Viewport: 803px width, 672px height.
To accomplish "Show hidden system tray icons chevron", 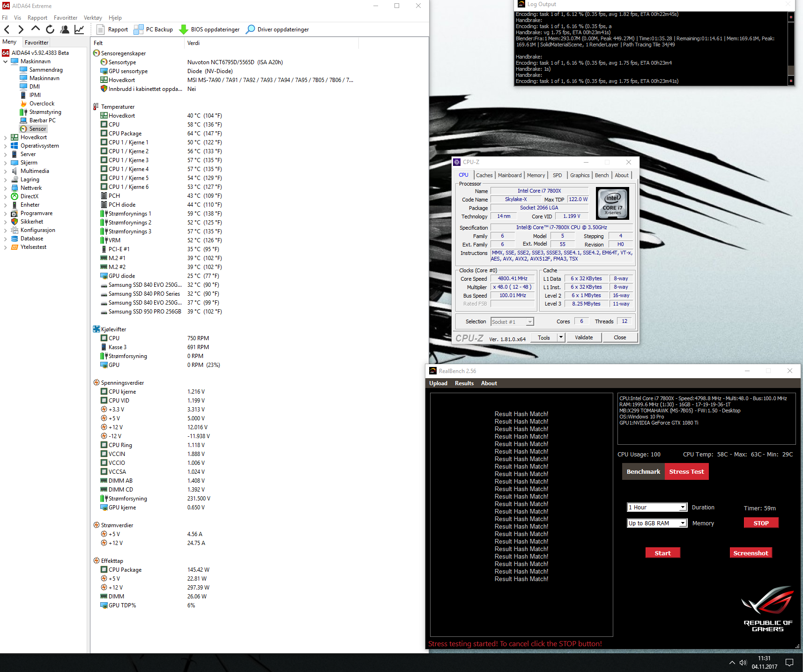I will coord(732,663).
